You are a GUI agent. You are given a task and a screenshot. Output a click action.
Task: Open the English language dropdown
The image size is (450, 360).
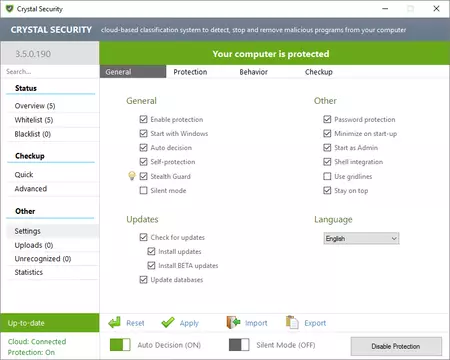[x=361, y=238]
